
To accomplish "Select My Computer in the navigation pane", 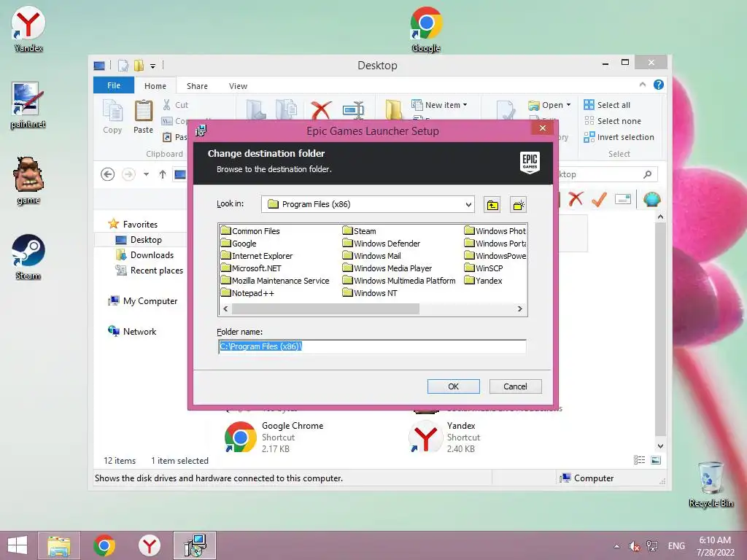I will coord(142,301).
